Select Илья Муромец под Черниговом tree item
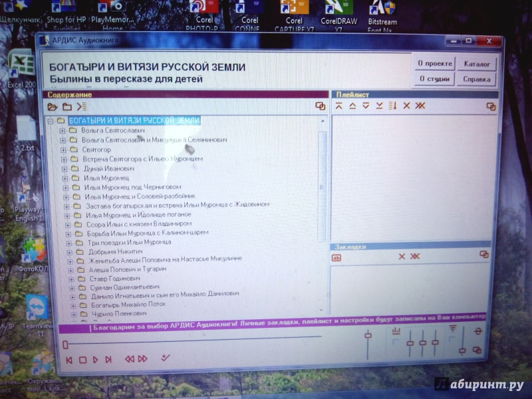The height and width of the screenshot is (399, 532). 132,188
